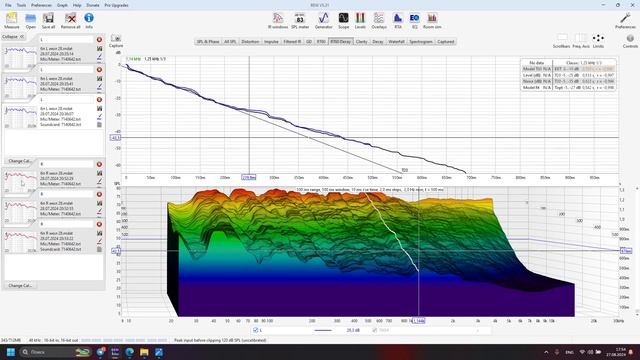Open Microsoft Edge from taskbar

coord(129,352)
